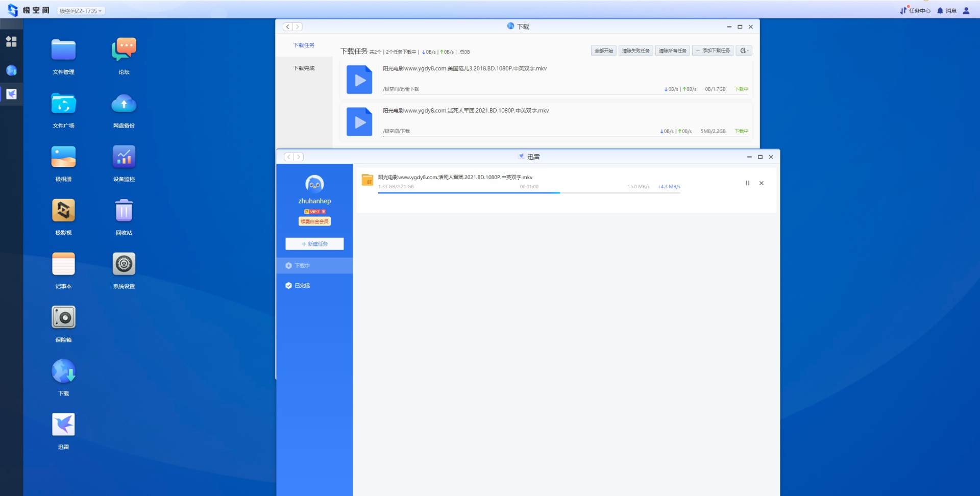Viewport: 980px width, 496px height.
Task: Remove the 活死人军团 task in 迅雷
Action: click(x=761, y=183)
